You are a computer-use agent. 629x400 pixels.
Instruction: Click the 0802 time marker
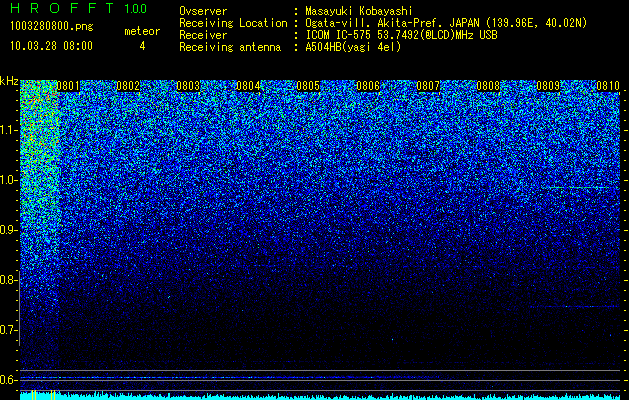click(128, 86)
